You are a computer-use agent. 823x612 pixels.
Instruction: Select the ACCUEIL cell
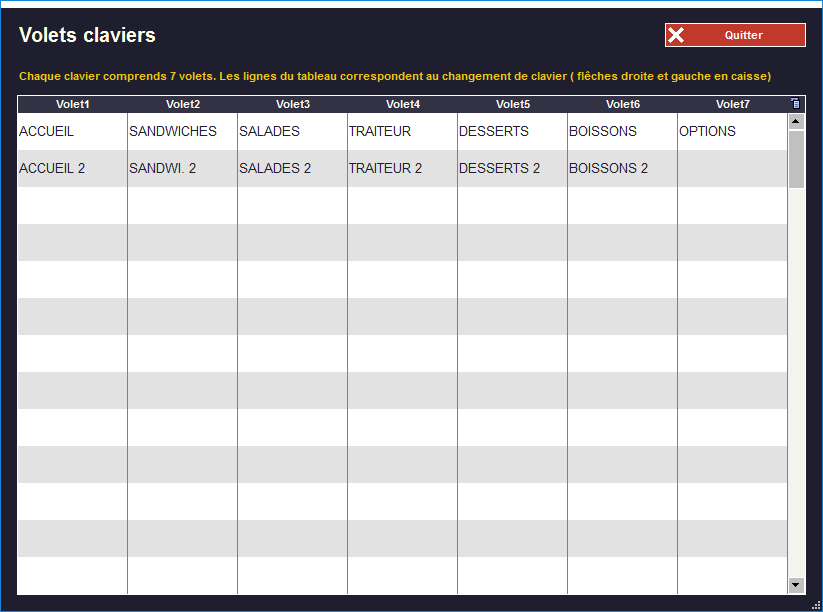(72, 131)
